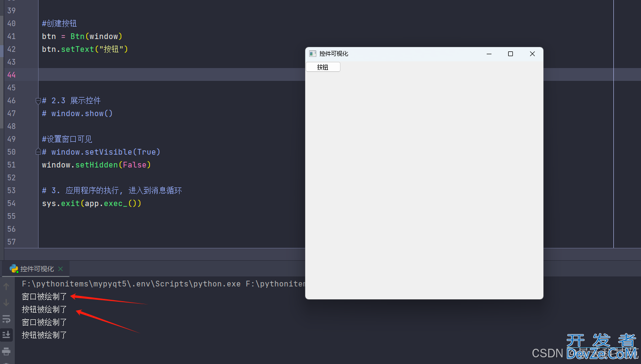Image resolution: width=641 pixels, height=364 pixels.
Task: Click the print icon in run console
Action: pos(6,352)
